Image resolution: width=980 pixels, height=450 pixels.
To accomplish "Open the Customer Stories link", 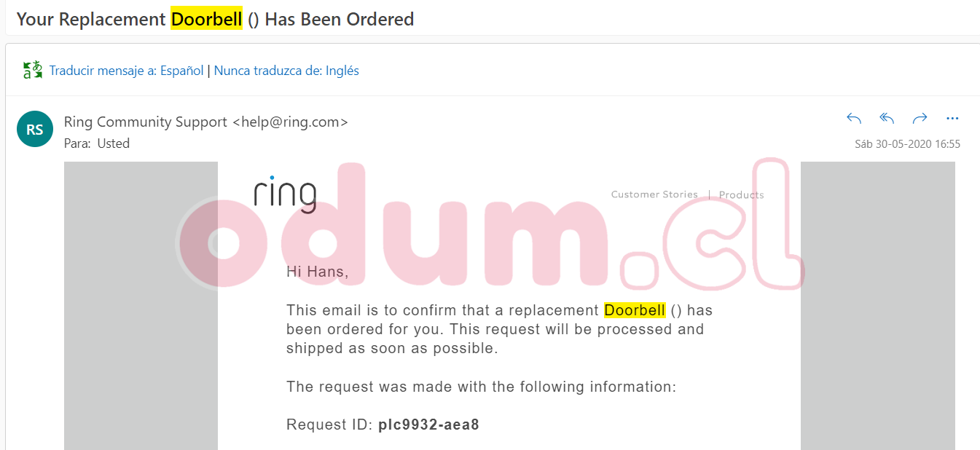I will pyautogui.click(x=654, y=194).
